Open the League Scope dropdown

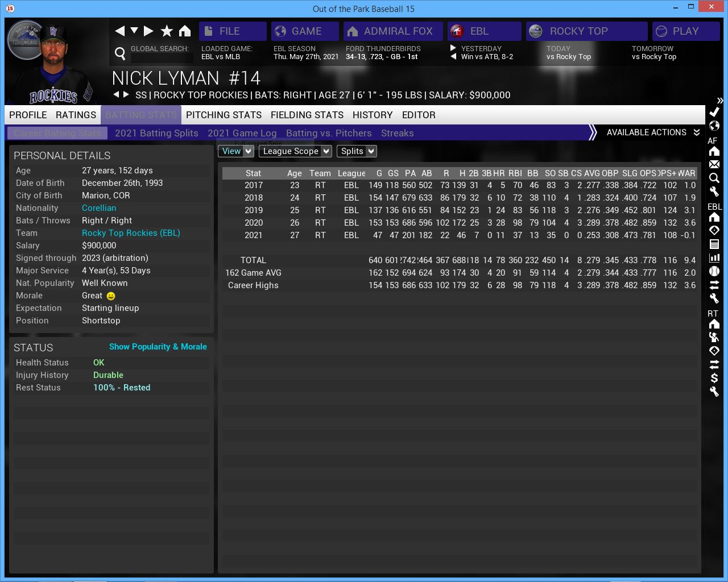(x=295, y=151)
